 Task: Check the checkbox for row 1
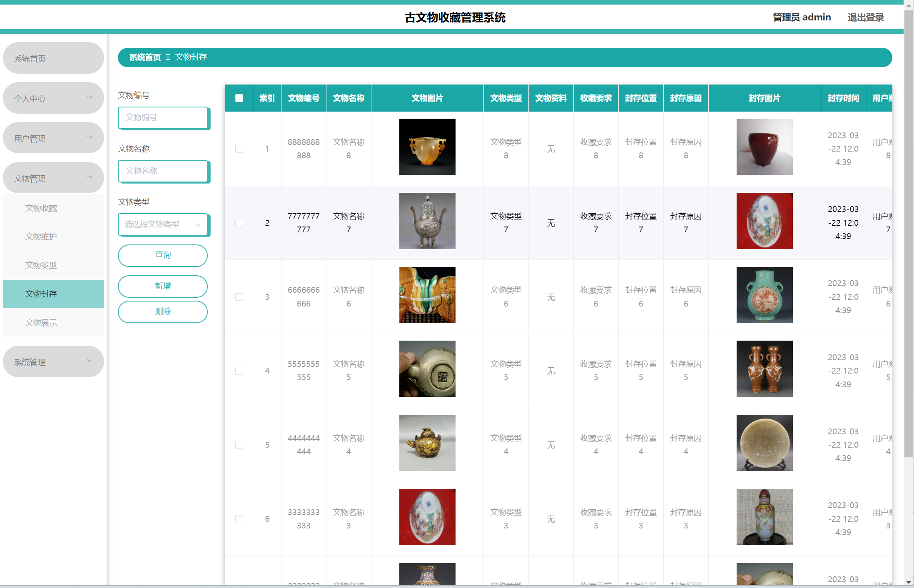[x=239, y=149]
